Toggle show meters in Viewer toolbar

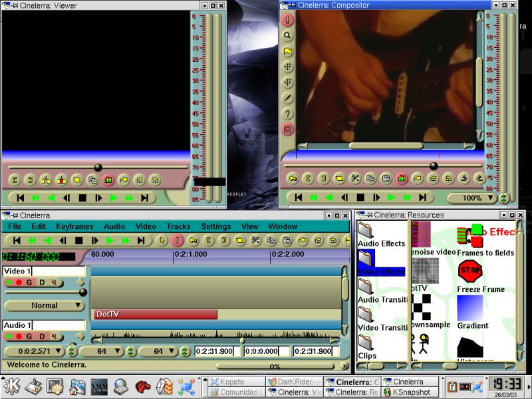(108, 180)
